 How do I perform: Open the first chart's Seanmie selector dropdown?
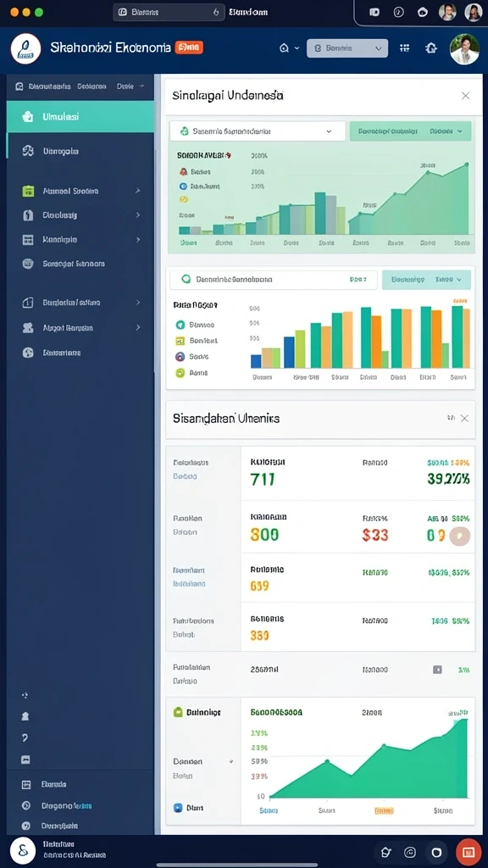pyautogui.click(x=258, y=131)
